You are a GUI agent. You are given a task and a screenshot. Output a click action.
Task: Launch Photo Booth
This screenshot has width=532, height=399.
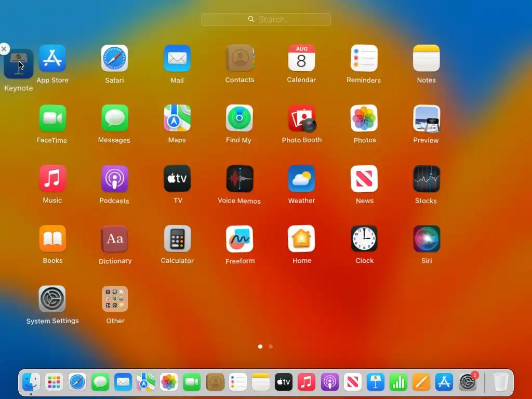pyautogui.click(x=302, y=118)
